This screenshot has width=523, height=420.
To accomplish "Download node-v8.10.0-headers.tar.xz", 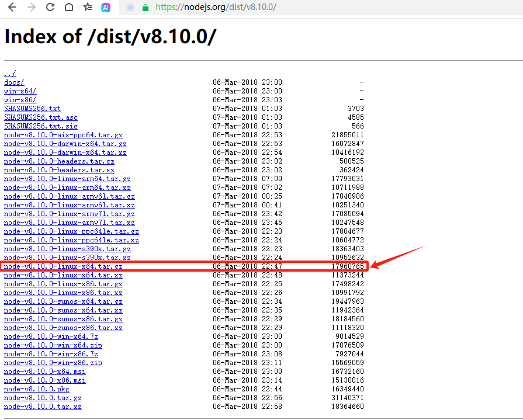I will pos(59,169).
